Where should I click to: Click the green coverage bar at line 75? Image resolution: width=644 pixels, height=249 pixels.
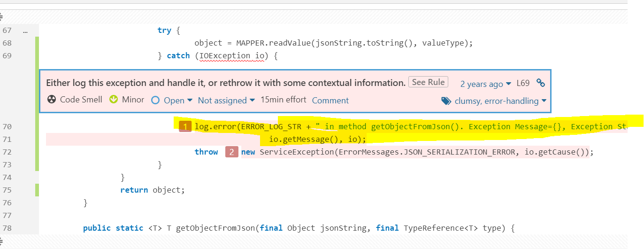point(37,190)
